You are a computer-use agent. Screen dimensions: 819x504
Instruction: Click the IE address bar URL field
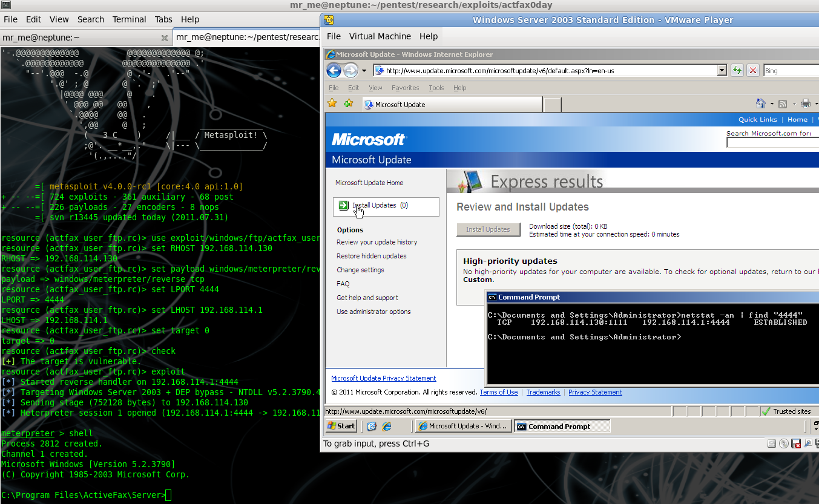pos(545,71)
